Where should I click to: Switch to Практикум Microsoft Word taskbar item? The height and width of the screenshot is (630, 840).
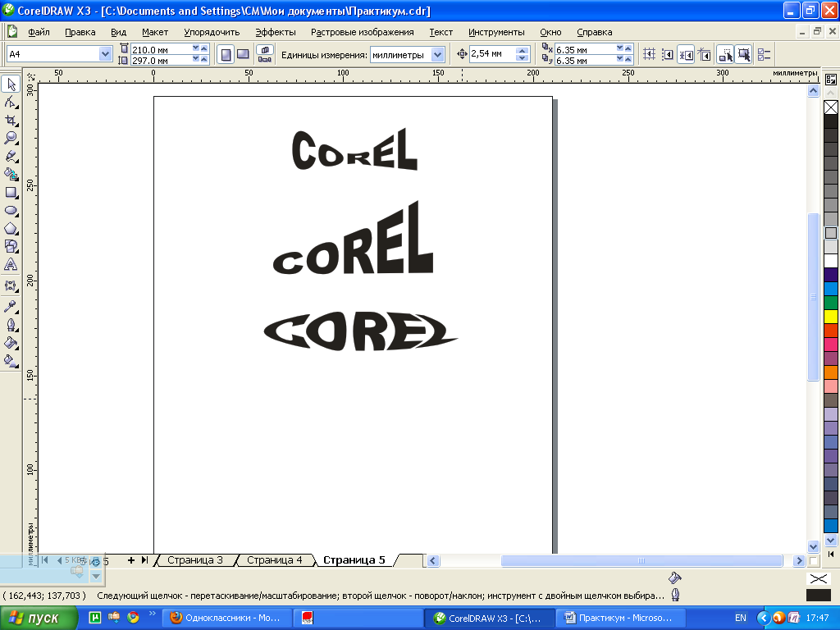(x=620, y=619)
